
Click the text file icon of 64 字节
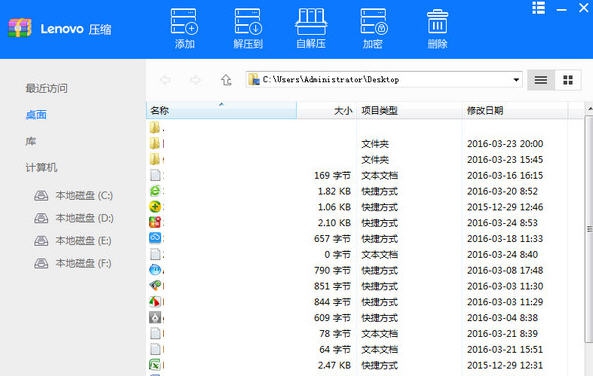[x=155, y=349]
